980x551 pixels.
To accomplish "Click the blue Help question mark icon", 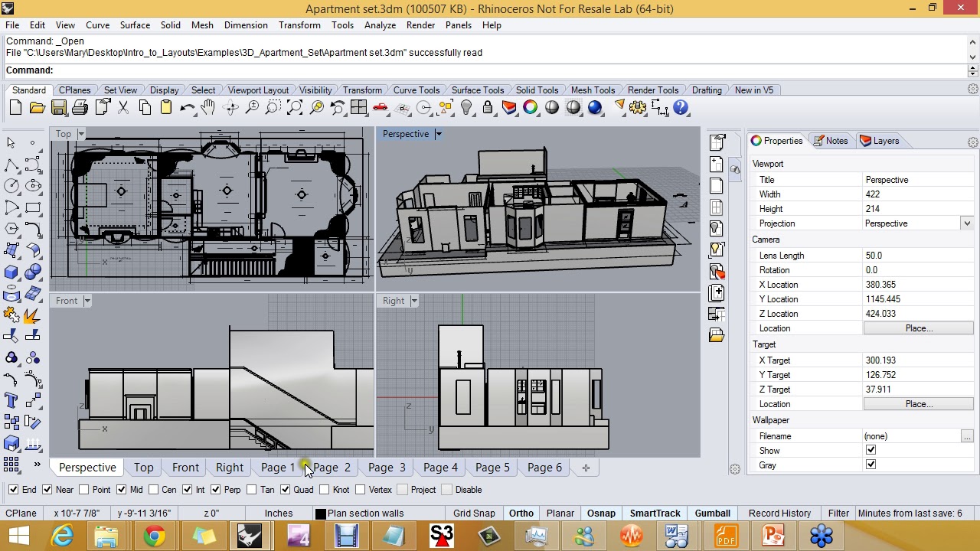I will coord(681,108).
